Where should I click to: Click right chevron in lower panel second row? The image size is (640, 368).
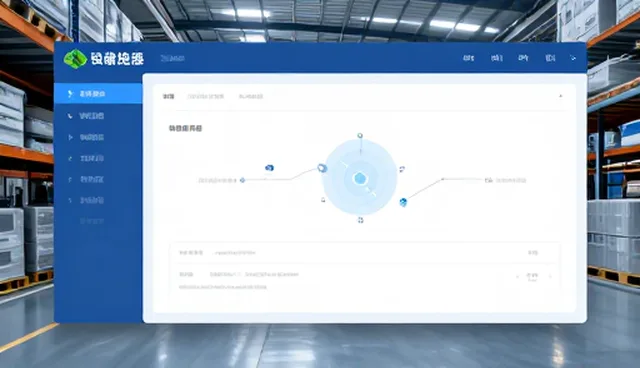550,276
